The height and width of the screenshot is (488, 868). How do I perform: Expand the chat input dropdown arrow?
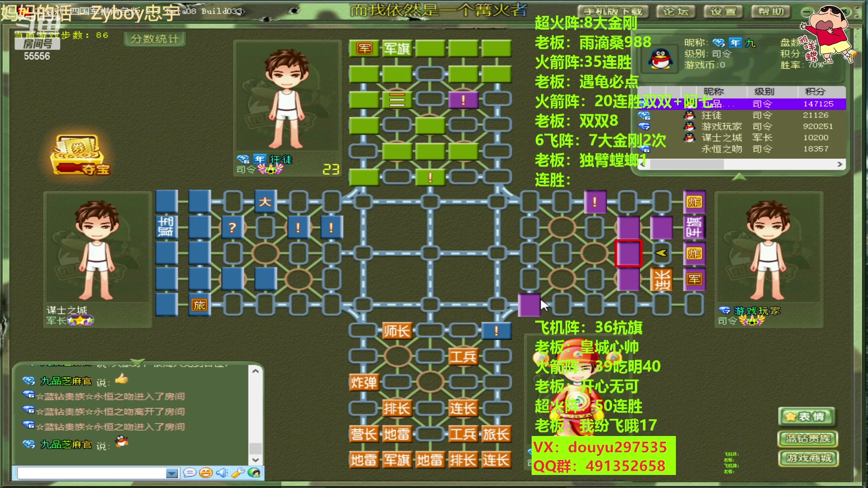point(172,473)
